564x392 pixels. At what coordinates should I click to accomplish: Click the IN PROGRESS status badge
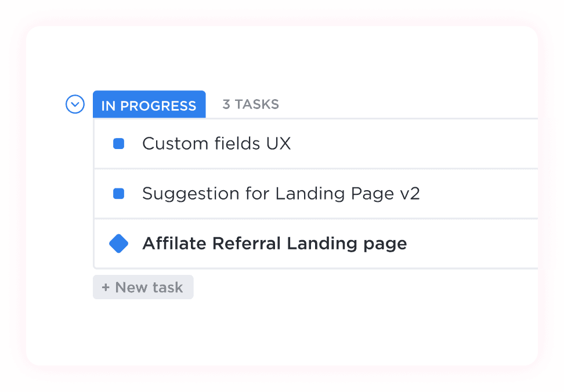149,104
